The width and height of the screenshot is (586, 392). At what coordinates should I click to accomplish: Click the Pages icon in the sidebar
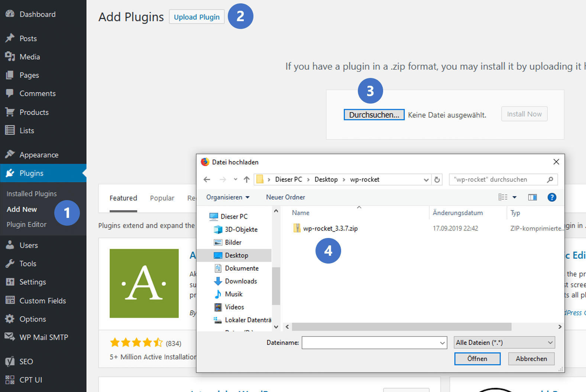click(10, 75)
